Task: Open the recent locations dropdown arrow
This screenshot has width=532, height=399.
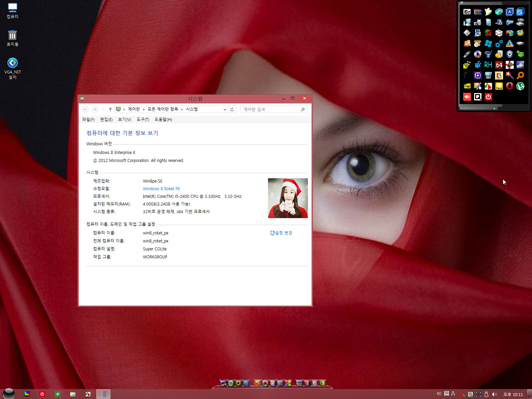Action: (x=103, y=109)
